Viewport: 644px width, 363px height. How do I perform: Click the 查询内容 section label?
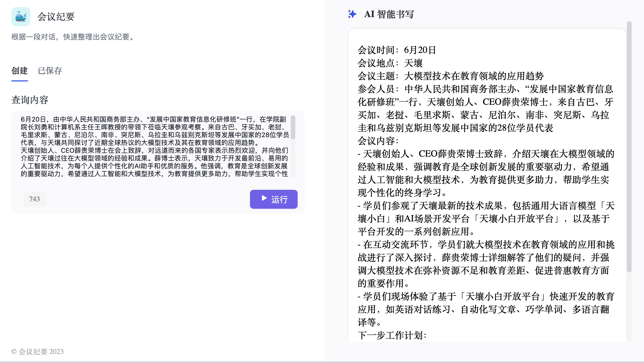(30, 100)
